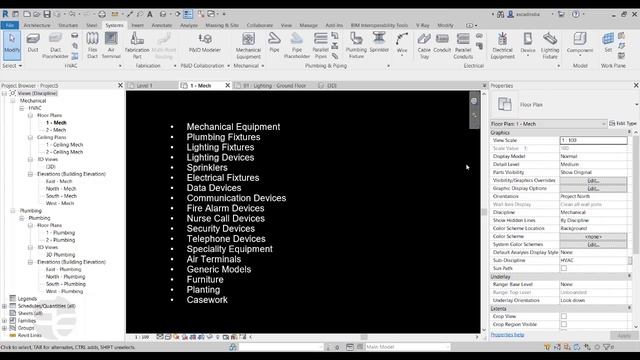
Task: Select the Cable Tray tool
Action: (x=424, y=46)
